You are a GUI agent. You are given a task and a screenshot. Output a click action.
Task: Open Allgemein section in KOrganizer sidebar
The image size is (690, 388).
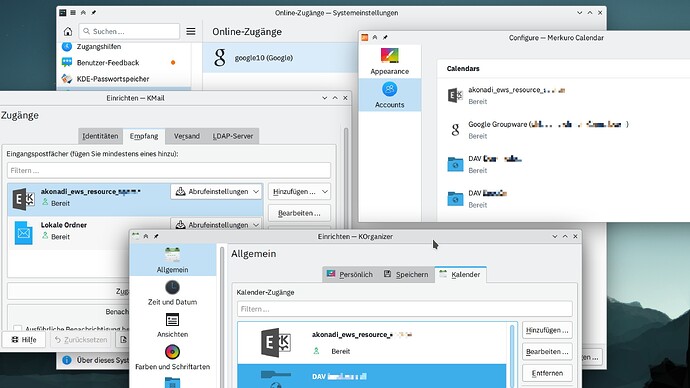coord(172,260)
